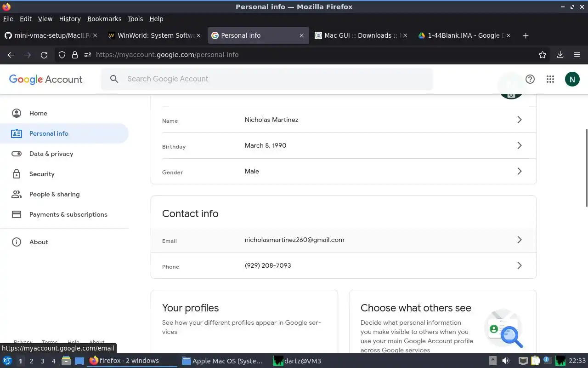Open the Apple Mac OS taskbar window
The image size is (588, 368).
coord(222,361)
